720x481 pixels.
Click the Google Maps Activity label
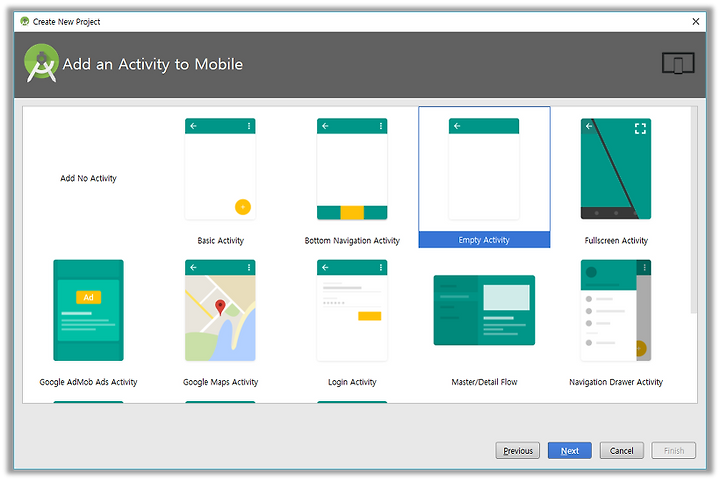(220, 382)
